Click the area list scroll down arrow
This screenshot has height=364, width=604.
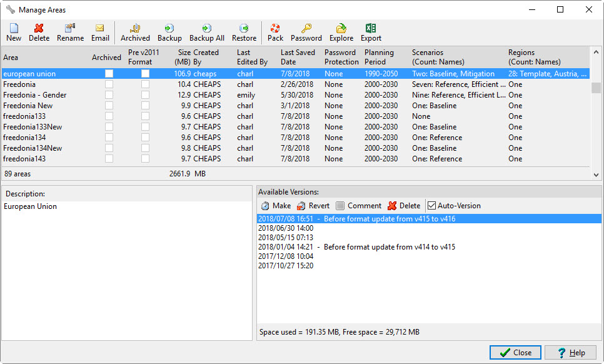596,175
